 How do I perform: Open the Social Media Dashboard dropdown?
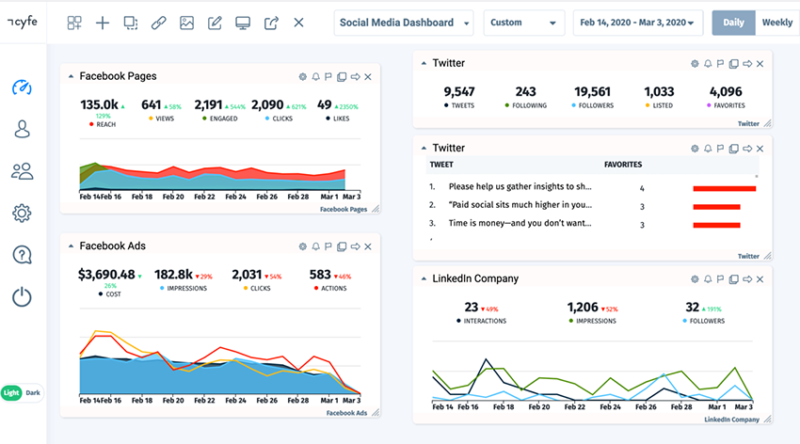point(404,22)
